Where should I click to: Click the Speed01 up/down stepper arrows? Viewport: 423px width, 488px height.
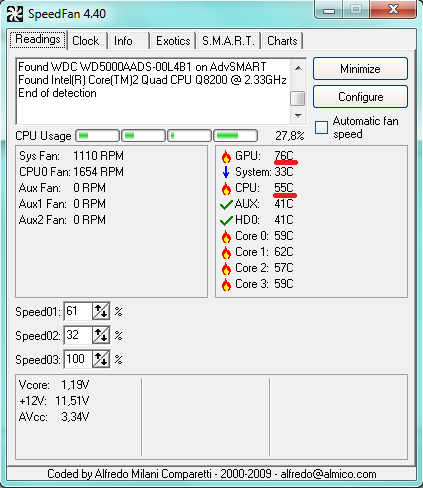point(101,311)
